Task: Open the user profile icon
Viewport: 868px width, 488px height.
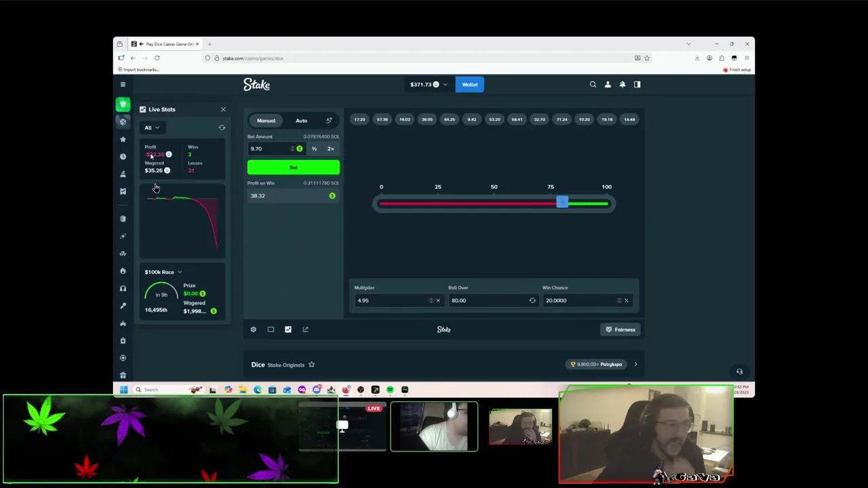Action: (x=608, y=84)
